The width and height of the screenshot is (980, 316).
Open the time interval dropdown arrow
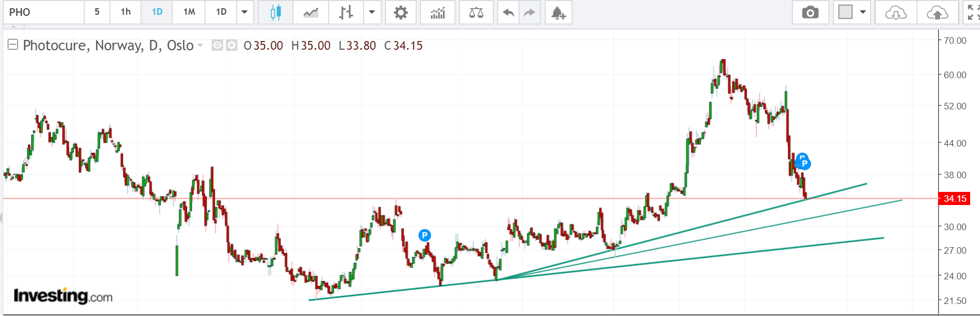point(244,12)
